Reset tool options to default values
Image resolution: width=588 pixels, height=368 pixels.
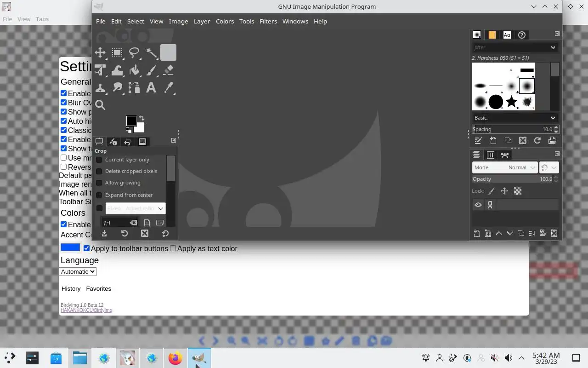pyautogui.click(x=165, y=234)
